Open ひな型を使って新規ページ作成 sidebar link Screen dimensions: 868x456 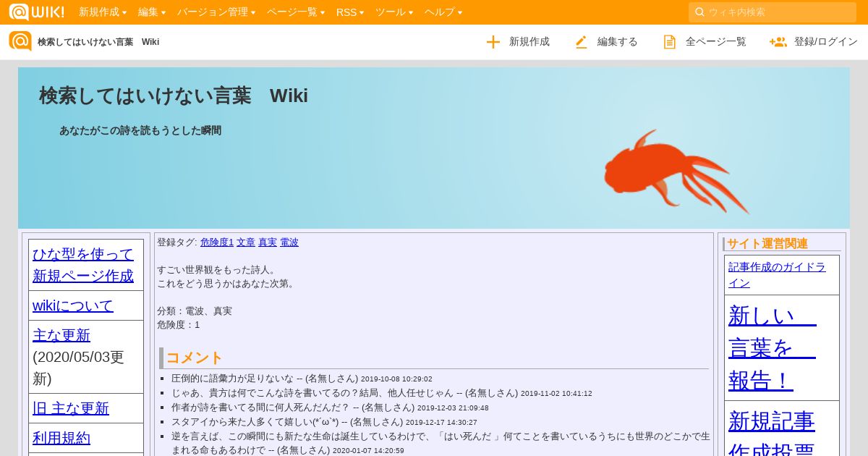tap(83, 265)
